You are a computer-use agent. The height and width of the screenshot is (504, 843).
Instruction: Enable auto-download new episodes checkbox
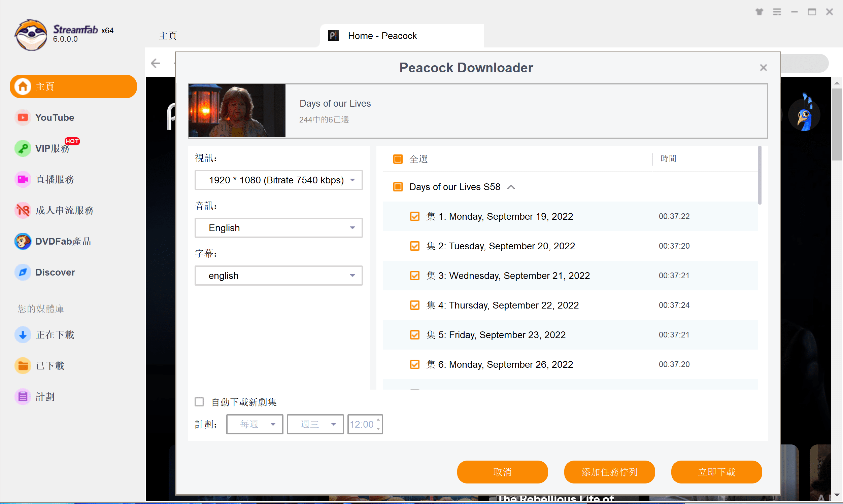(x=199, y=402)
